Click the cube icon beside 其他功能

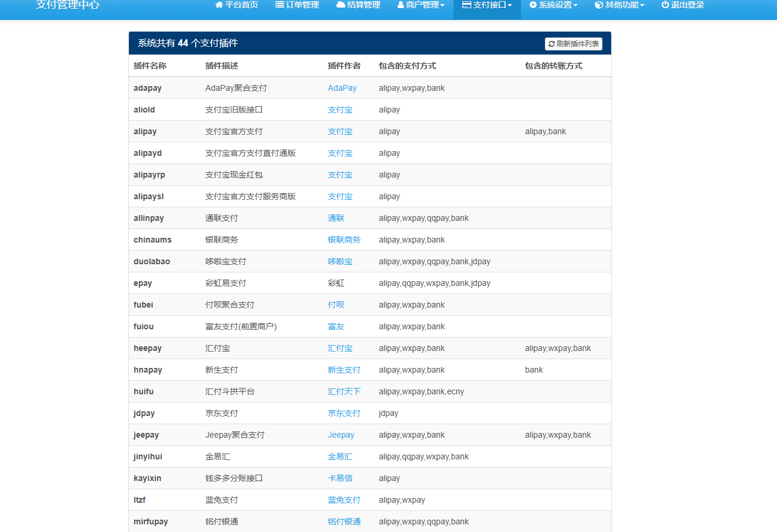[599, 5]
